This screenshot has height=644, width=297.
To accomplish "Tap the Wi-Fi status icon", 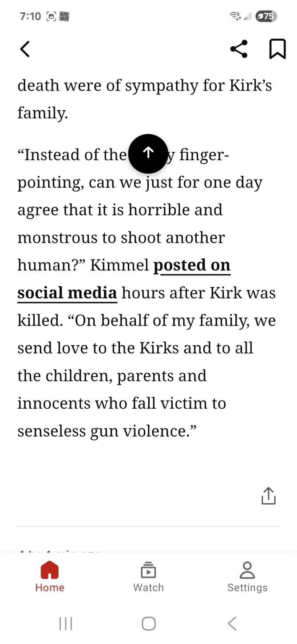I will point(235,16).
